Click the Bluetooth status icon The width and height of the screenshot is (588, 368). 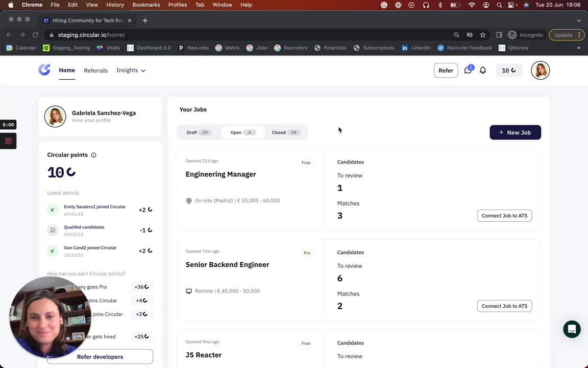click(x=440, y=5)
